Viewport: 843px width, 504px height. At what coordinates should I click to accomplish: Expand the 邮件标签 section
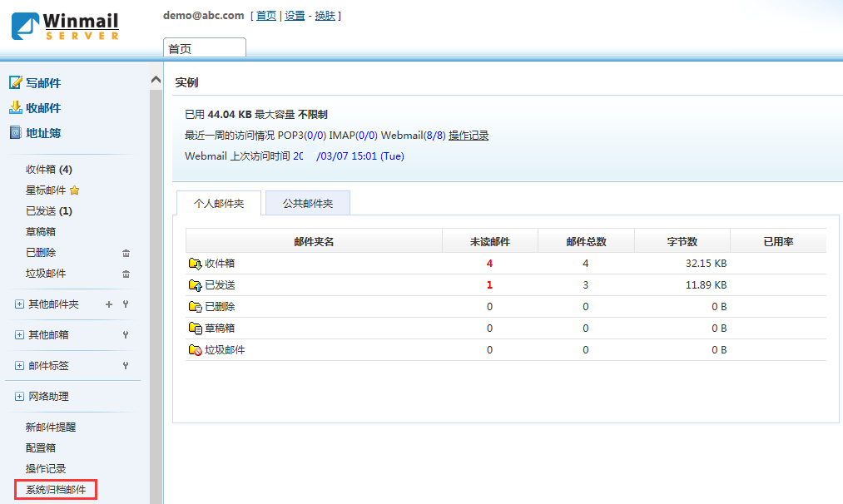pos(19,365)
